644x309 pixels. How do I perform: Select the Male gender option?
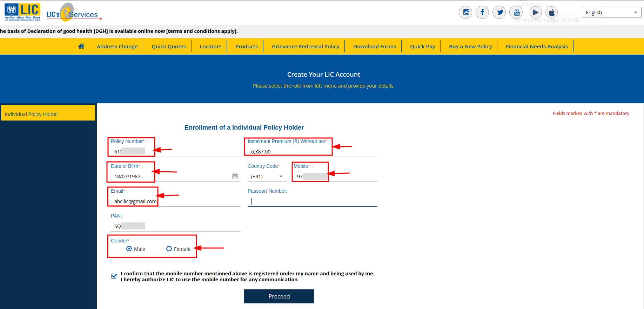pyautogui.click(x=129, y=249)
